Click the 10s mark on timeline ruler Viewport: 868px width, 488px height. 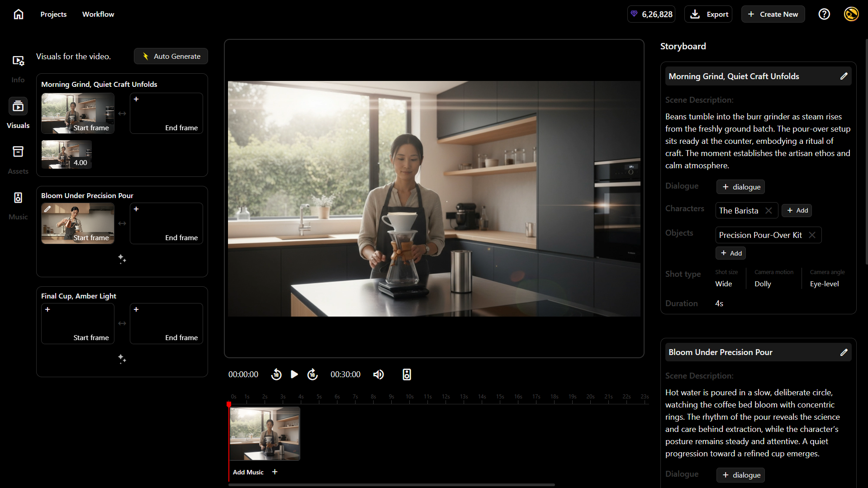point(410,397)
